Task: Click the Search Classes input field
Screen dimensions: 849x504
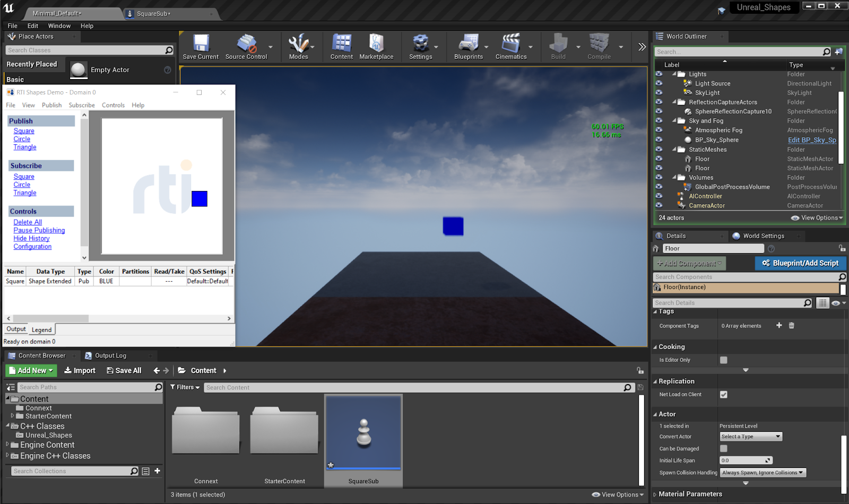Action: point(90,50)
